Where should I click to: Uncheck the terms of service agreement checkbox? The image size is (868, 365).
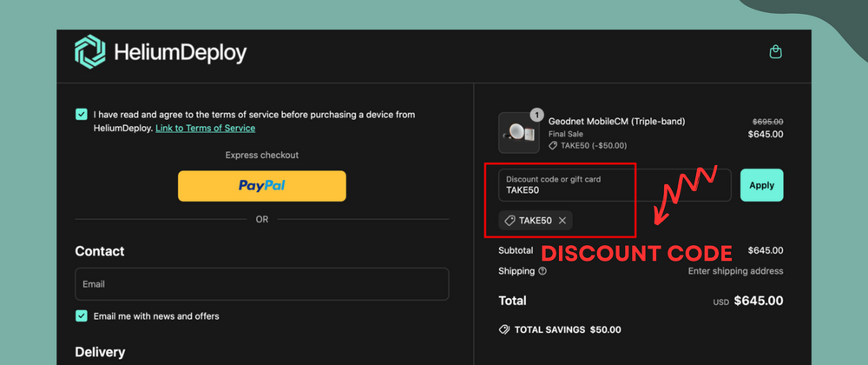coord(82,114)
